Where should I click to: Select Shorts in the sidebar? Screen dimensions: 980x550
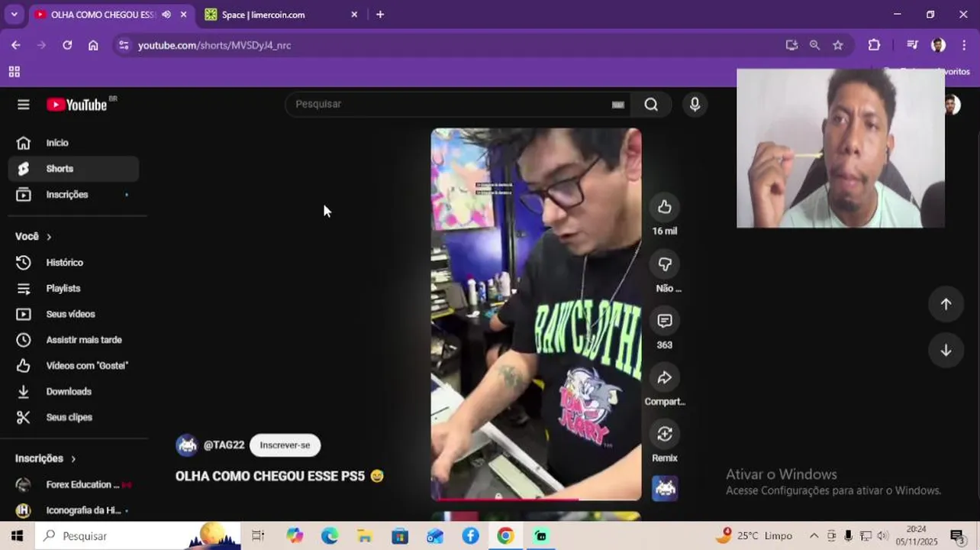[x=73, y=169]
